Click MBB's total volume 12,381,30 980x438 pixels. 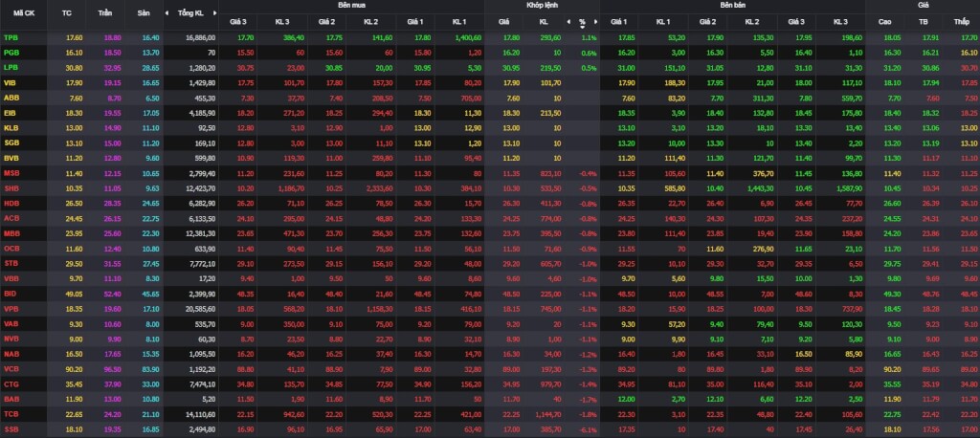coord(201,233)
